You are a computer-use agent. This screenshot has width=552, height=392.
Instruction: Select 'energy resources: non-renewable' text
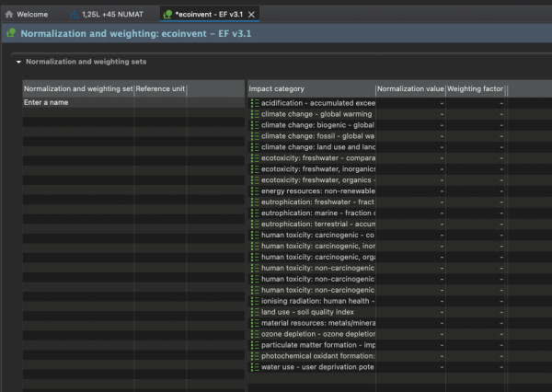(x=318, y=190)
